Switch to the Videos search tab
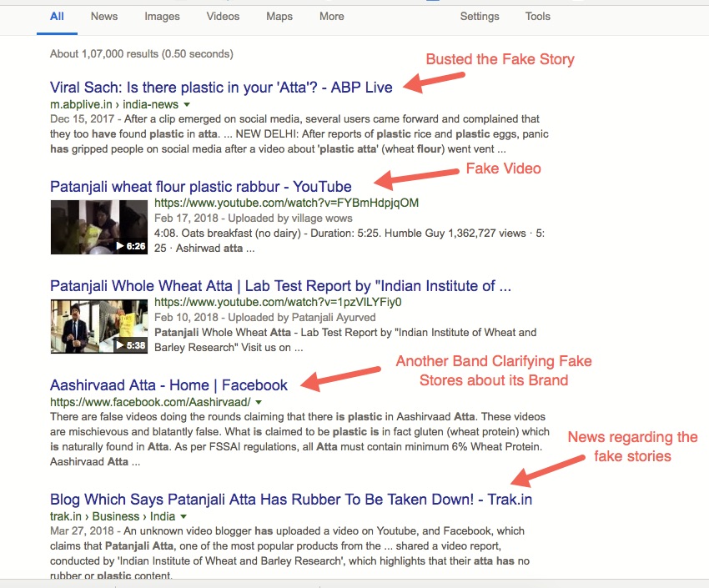The image size is (709, 588). pyautogui.click(x=223, y=17)
